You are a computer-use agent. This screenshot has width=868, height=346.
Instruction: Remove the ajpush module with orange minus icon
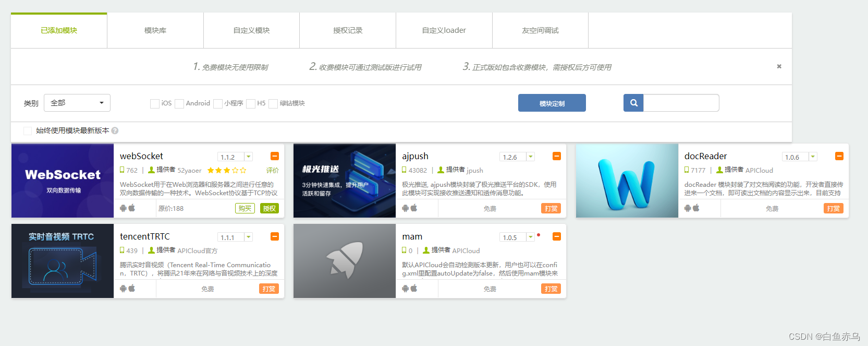557,156
